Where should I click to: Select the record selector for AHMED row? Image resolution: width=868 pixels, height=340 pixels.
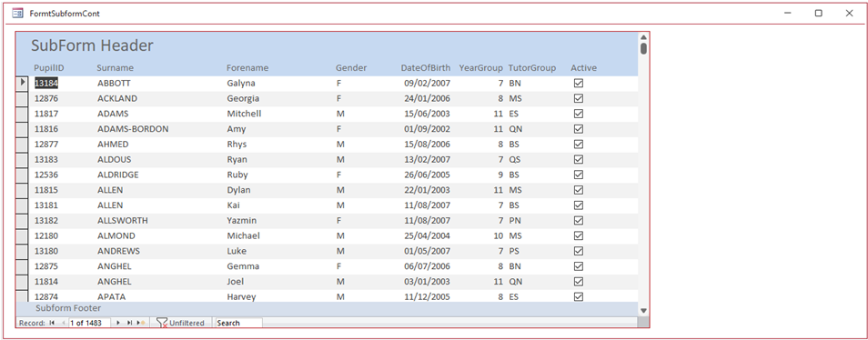[x=22, y=145]
